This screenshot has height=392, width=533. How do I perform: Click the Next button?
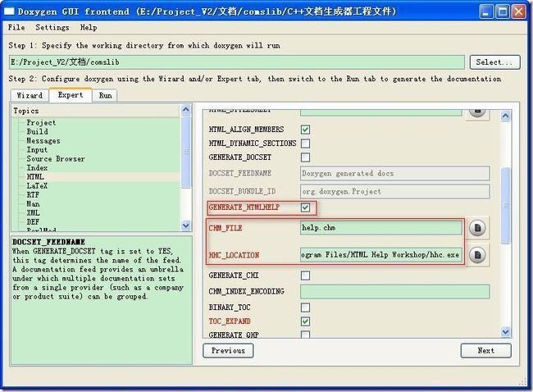tap(485, 350)
